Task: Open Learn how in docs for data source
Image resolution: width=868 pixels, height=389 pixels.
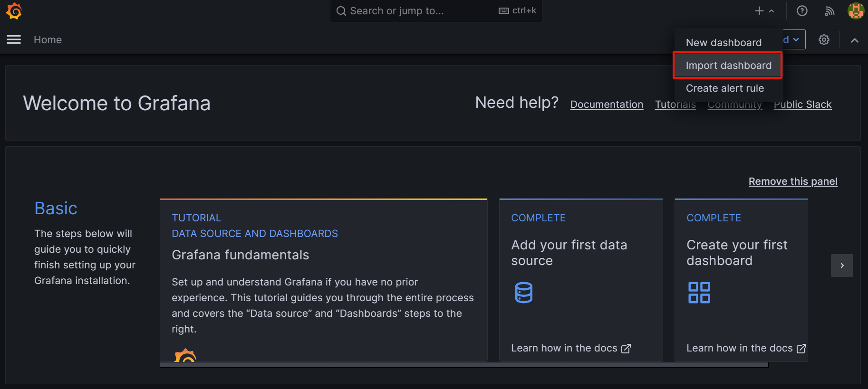Action: [570, 348]
